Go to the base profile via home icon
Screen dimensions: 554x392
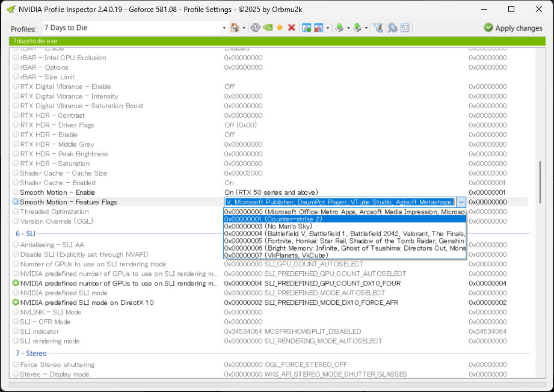click(235, 28)
